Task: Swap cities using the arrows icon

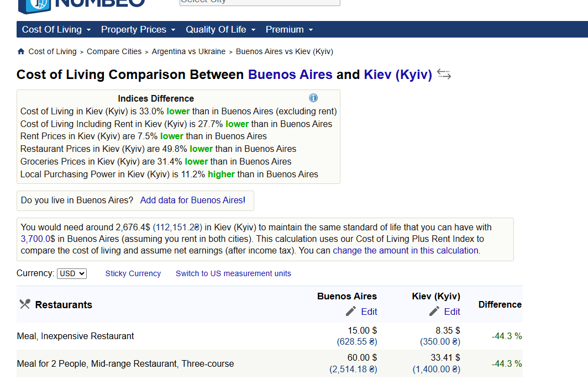Action: tap(444, 74)
